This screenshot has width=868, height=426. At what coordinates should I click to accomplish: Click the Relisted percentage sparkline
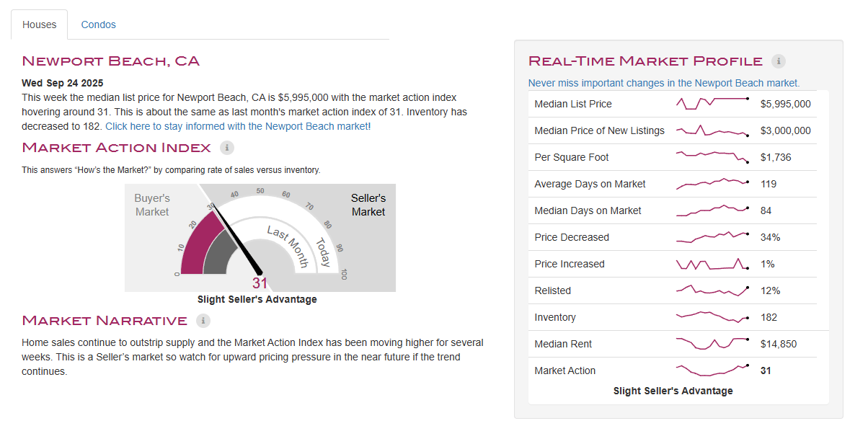click(x=712, y=290)
